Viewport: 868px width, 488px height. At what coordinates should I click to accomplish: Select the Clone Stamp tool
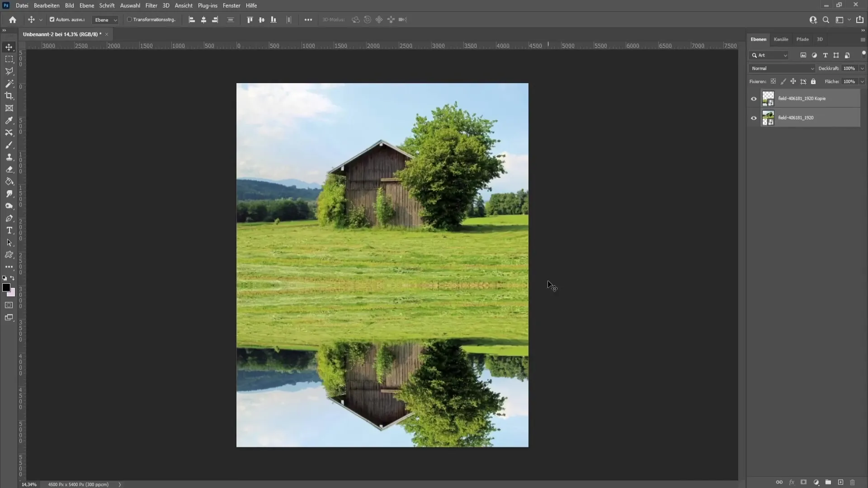point(9,157)
